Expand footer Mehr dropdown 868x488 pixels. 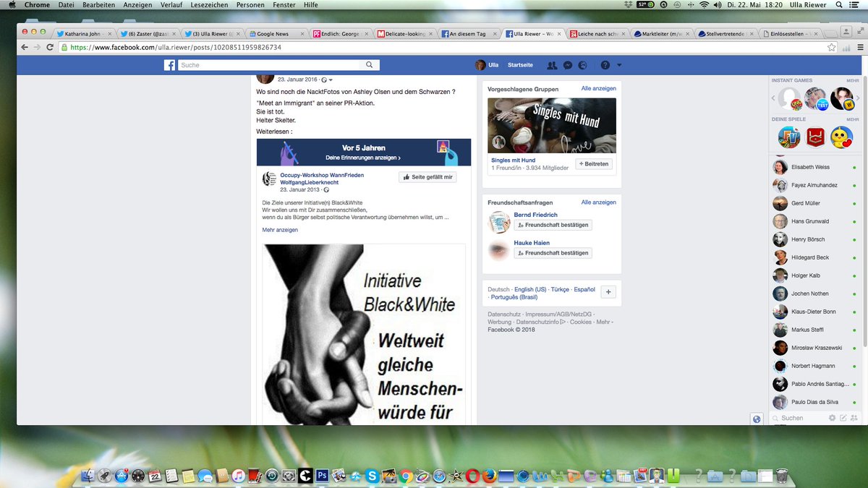click(603, 322)
